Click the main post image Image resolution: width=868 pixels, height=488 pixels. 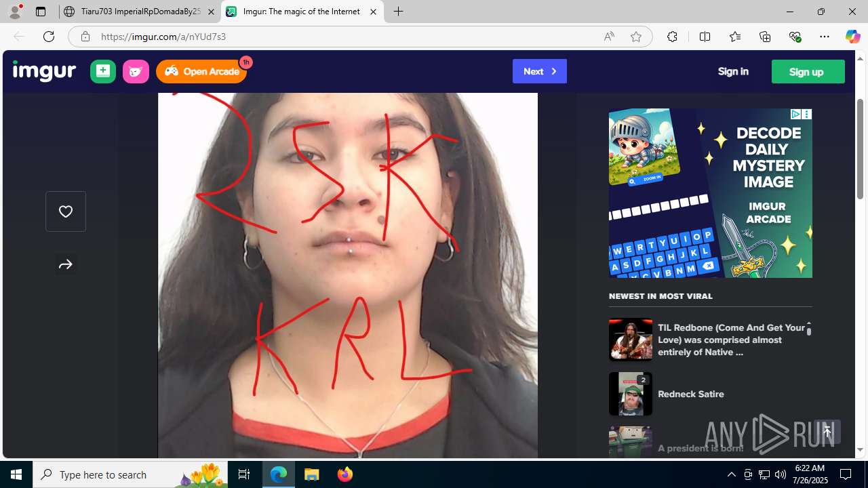click(x=348, y=275)
